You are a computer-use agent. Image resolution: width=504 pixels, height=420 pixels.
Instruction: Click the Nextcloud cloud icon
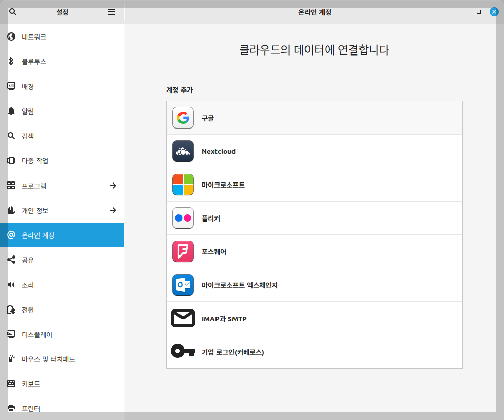183,151
